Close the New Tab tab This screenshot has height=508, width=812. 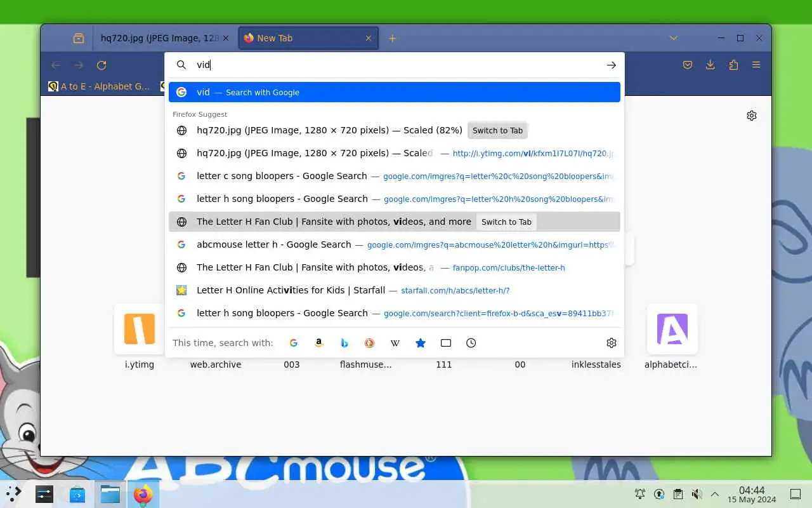click(x=368, y=38)
